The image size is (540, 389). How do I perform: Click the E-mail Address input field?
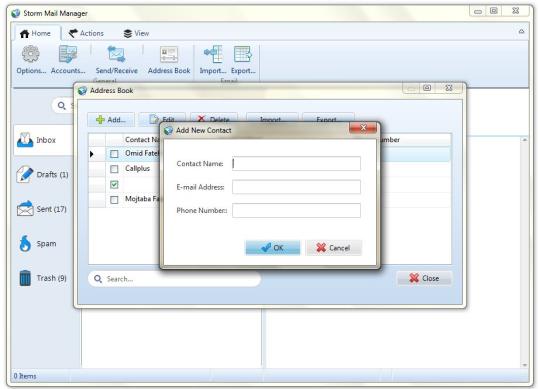[x=297, y=187]
